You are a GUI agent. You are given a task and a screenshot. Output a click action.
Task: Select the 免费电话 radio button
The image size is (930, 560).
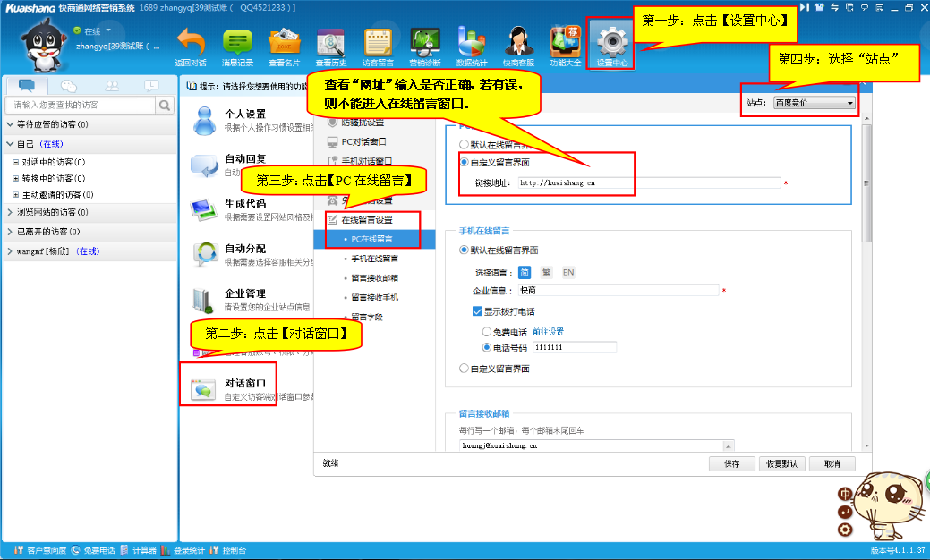487,332
